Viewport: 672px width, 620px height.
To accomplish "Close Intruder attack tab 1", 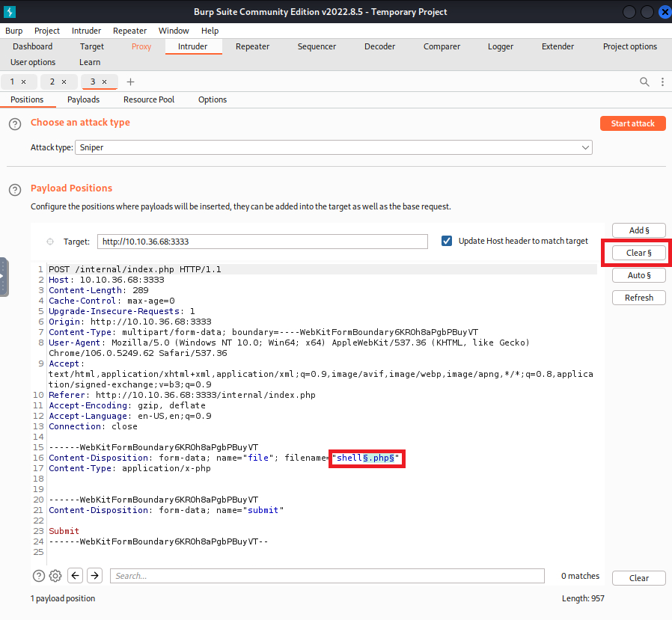I will tap(23, 82).
